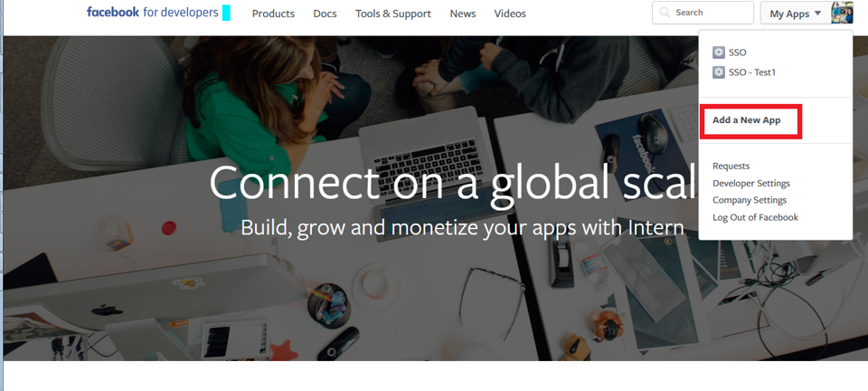The width and height of the screenshot is (868, 391).
Task: Focus the Search input field
Action: (703, 13)
